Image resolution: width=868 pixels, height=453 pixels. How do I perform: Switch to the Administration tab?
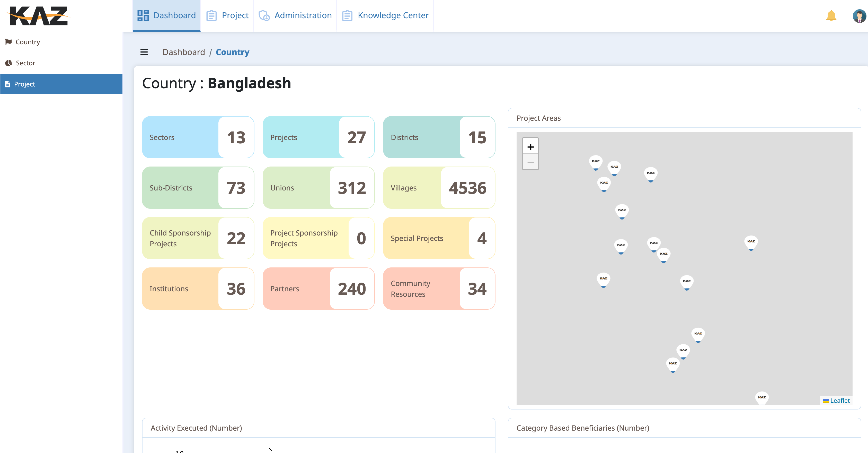point(303,15)
